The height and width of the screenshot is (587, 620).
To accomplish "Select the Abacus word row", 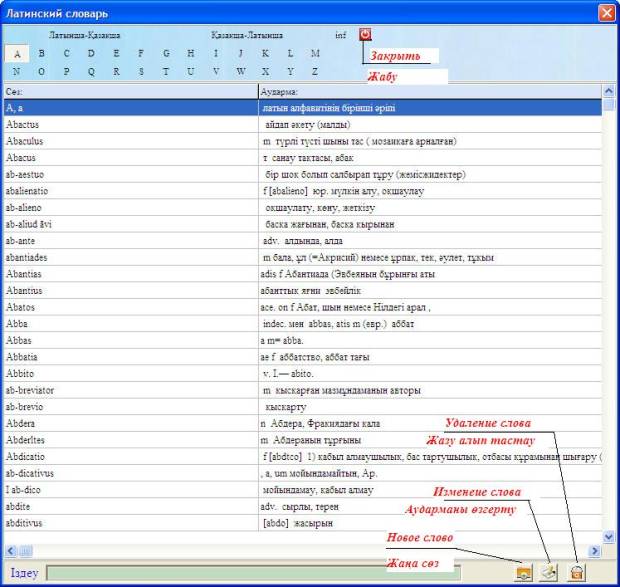I will [x=130, y=157].
